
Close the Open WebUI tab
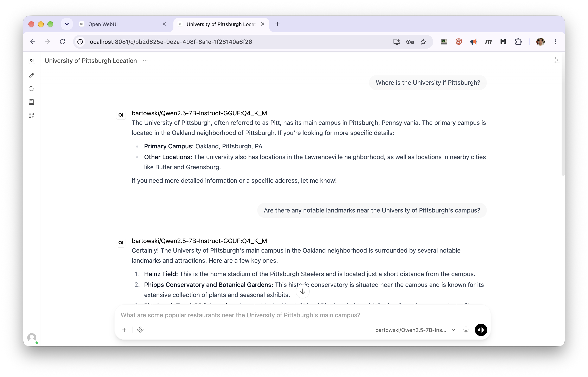coord(164,24)
